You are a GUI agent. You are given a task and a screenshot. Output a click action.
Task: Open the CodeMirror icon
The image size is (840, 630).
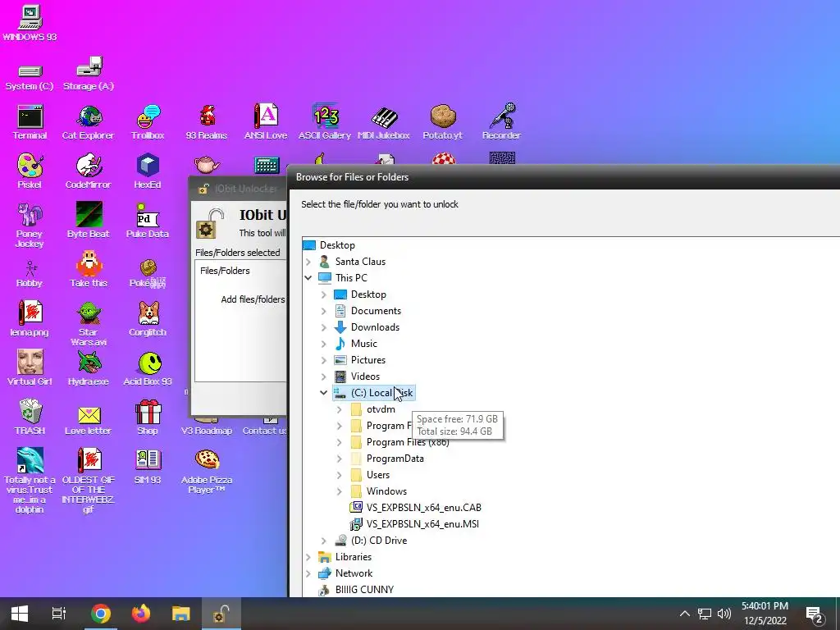(89, 171)
